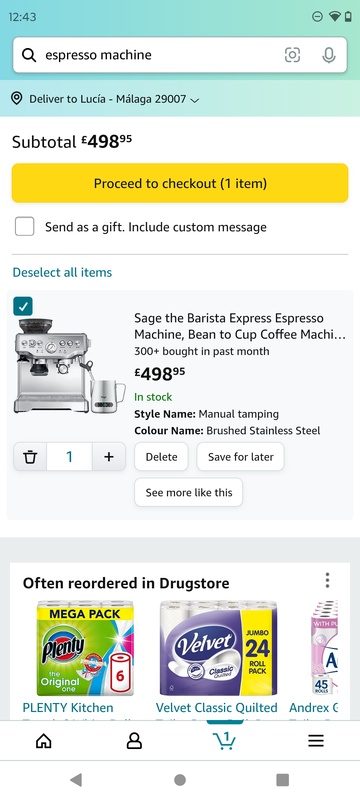The height and width of the screenshot is (800, 360).
Task: Tap the trash bin quantity icon
Action: click(31, 457)
